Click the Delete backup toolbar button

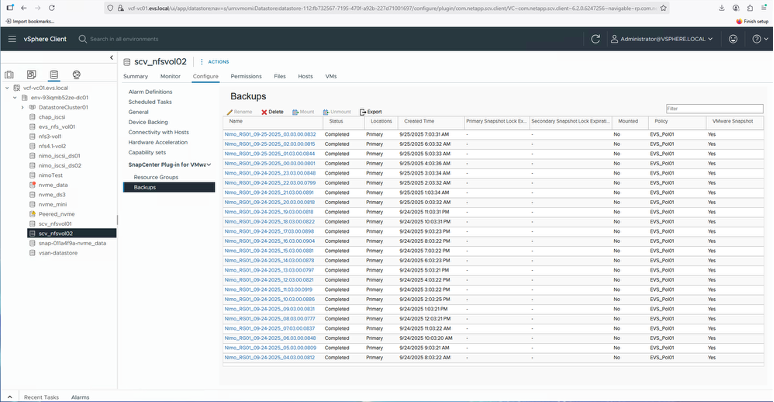273,111
